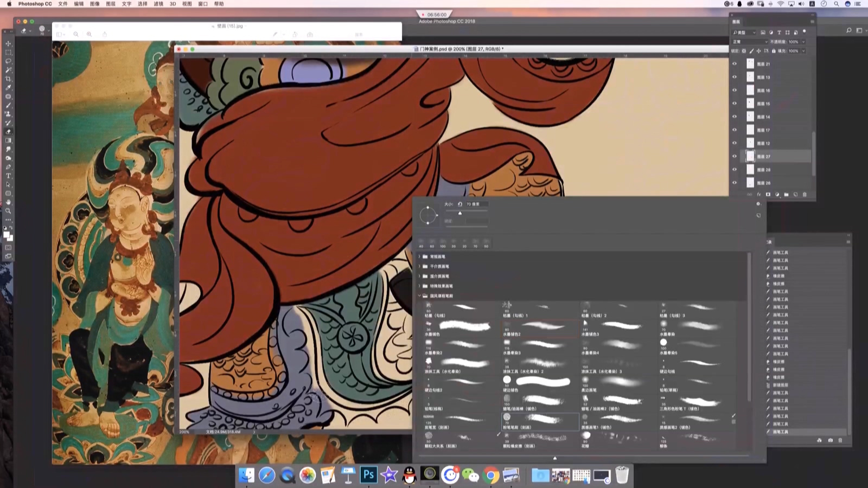Screen dimensions: 868x488
Task: Click the lock all padlock icon
Action: 774,51
